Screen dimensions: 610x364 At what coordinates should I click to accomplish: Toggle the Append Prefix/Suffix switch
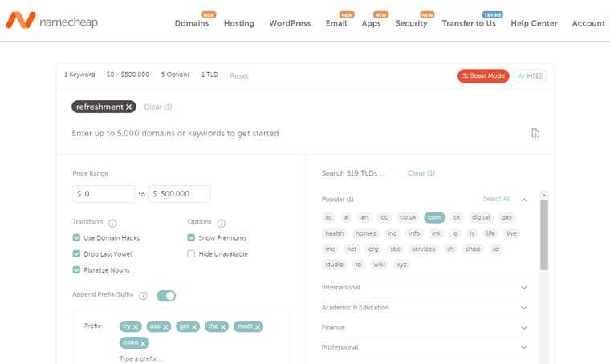(x=166, y=296)
